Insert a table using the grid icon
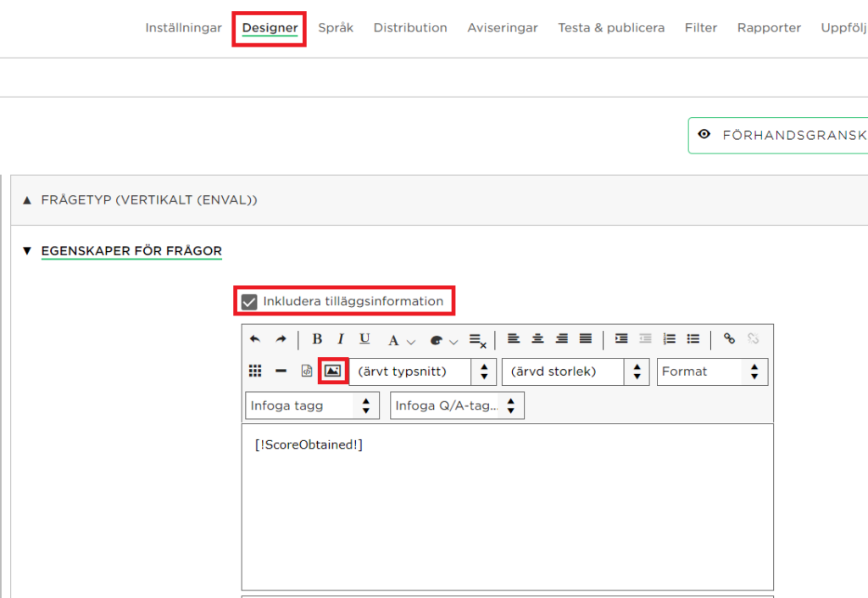 click(255, 371)
